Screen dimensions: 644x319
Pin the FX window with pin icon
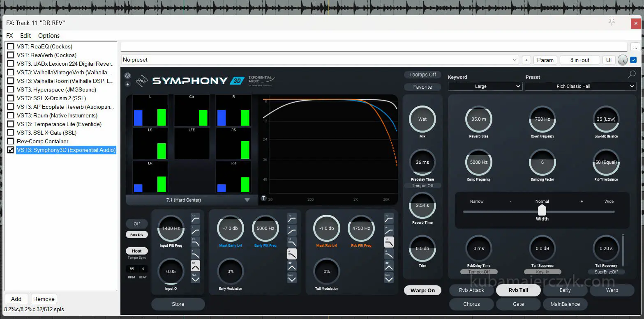[612, 23]
